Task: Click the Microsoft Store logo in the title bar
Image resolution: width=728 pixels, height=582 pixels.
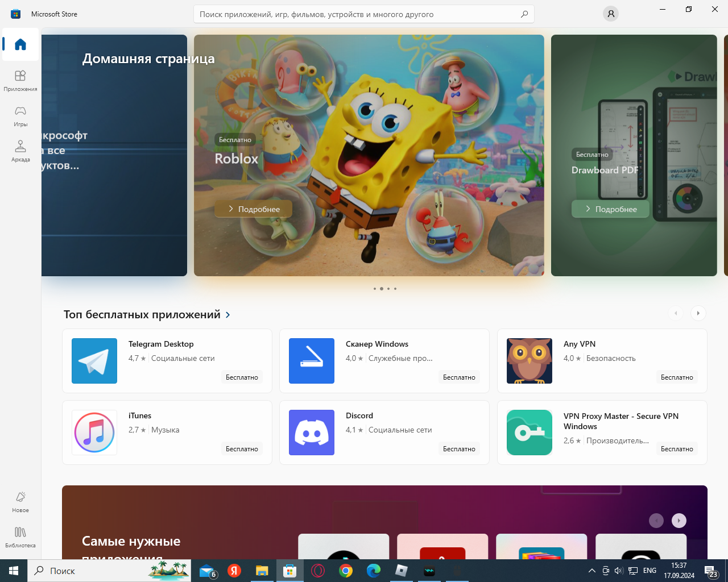Action: [x=16, y=14]
